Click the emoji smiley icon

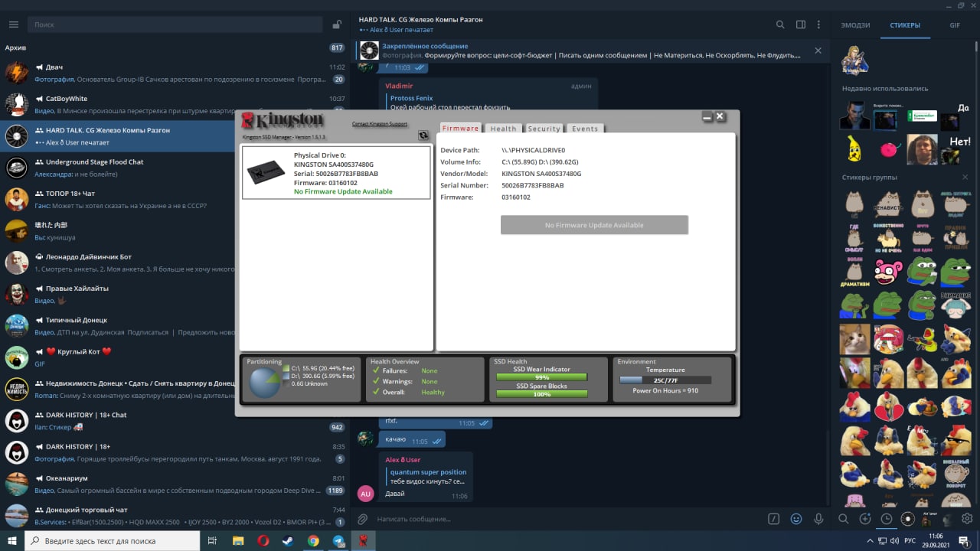coord(796,519)
